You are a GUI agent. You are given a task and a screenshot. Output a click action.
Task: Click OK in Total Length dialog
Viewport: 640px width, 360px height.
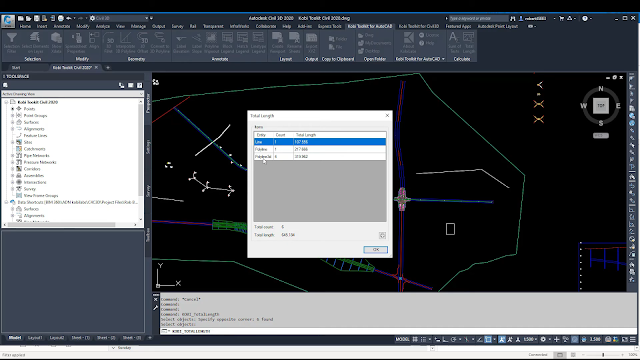tap(376, 249)
